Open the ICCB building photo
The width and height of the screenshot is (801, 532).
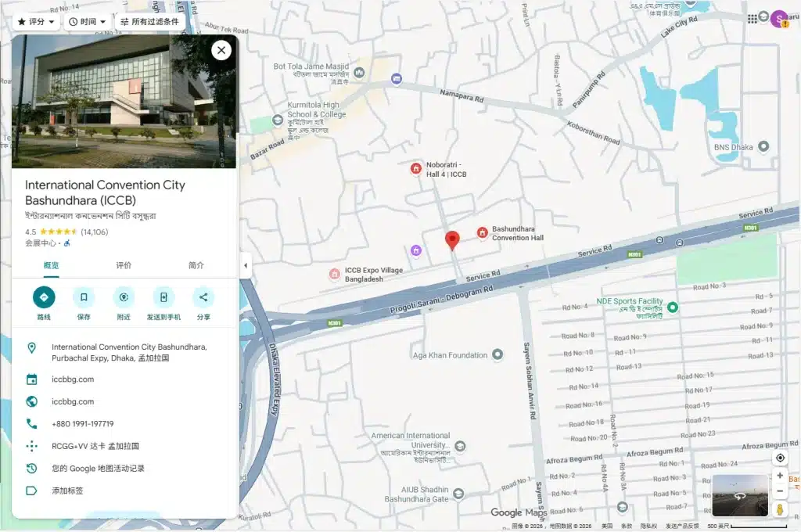pos(124,101)
